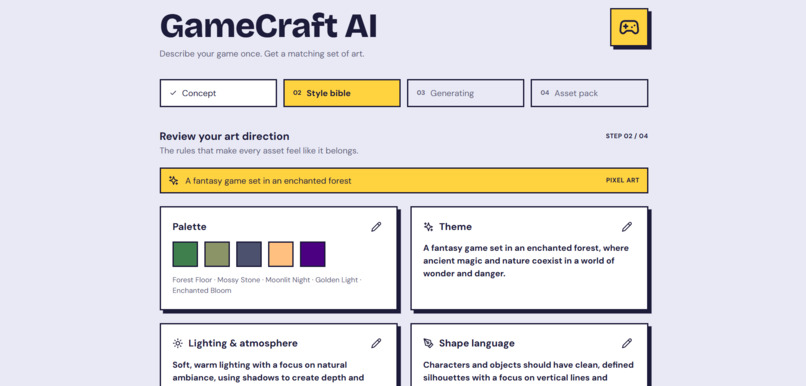806x386 pixels.
Task: Select the Moonlit Night slate-blue swatch
Action: pyautogui.click(x=249, y=254)
